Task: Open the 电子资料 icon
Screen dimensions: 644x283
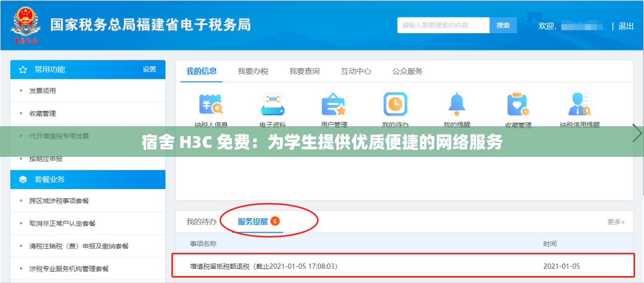Action: 272,104
